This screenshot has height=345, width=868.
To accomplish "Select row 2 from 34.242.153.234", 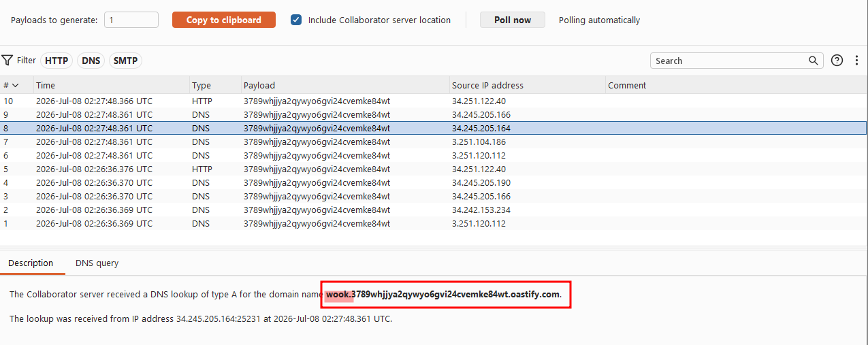I will point(434,210).
